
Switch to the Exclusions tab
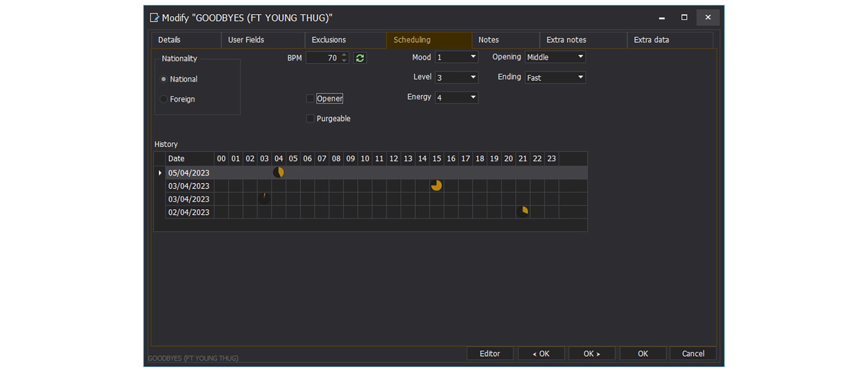click(x=329, y=40)
